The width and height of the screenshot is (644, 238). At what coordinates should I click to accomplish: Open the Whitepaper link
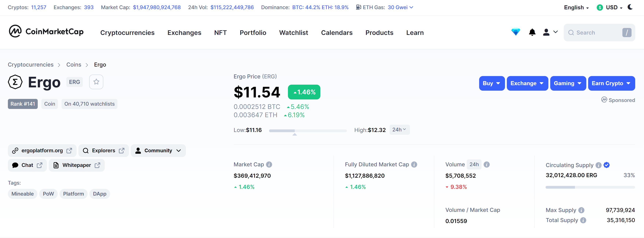click(77, 165)
